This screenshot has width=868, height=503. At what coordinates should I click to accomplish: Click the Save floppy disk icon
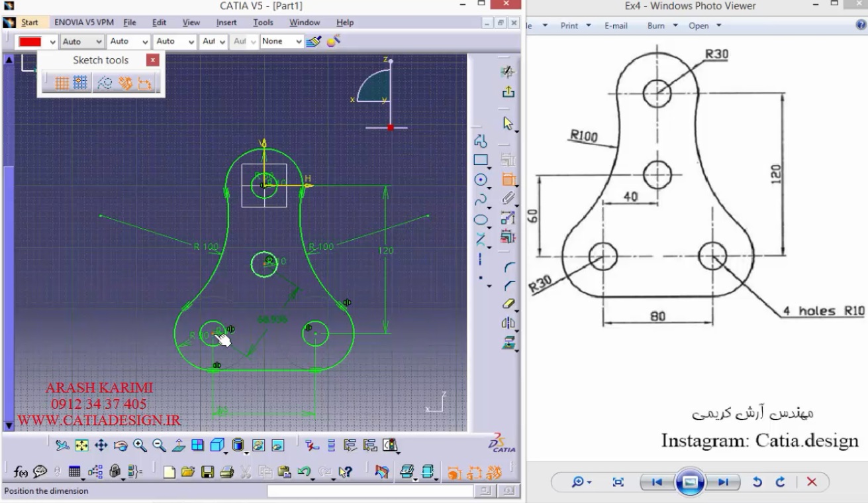point(207,473)
